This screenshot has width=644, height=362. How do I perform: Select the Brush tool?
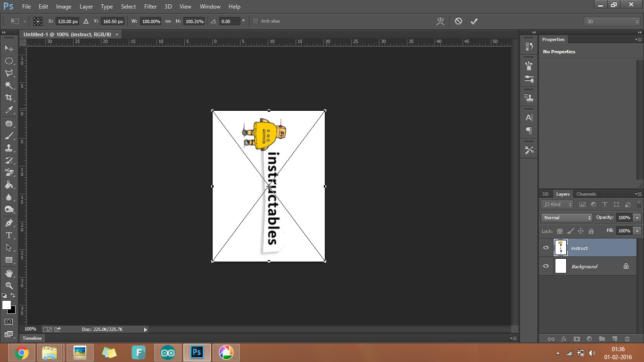coord(9,136)
